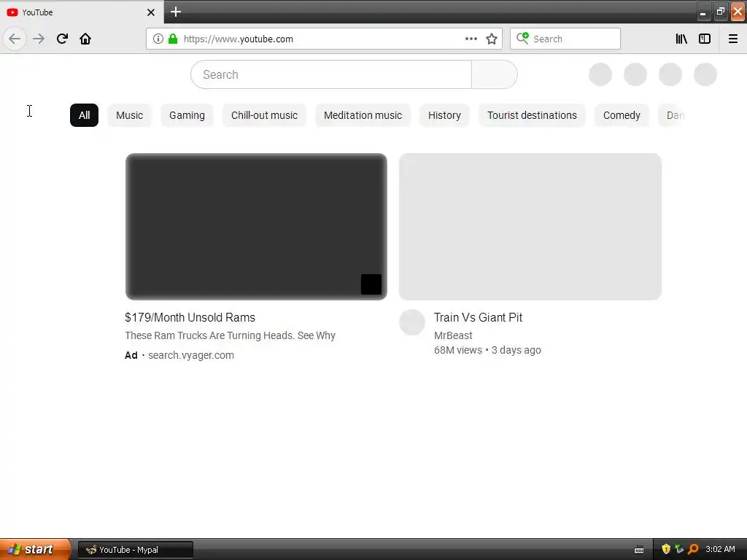Close the YouTube tab
The width and height of the screenshot is (747, 560).
pyautogui.click(x=150, y=12)
